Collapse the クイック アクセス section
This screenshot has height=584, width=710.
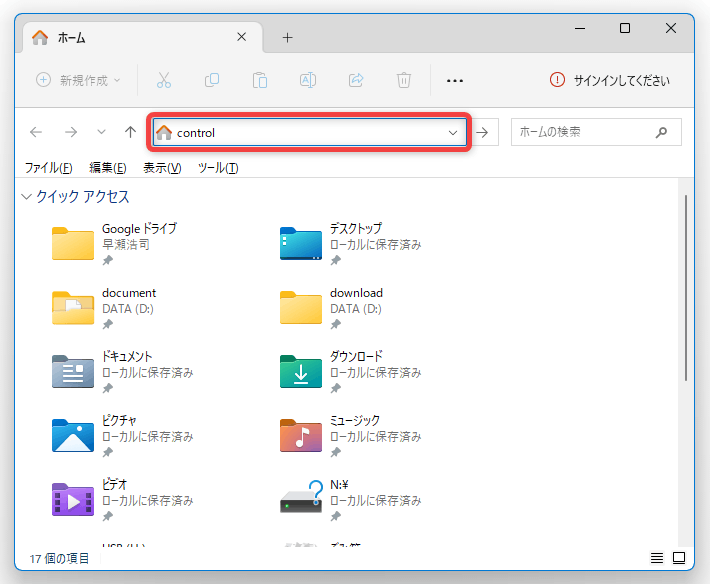click(26, 196)
